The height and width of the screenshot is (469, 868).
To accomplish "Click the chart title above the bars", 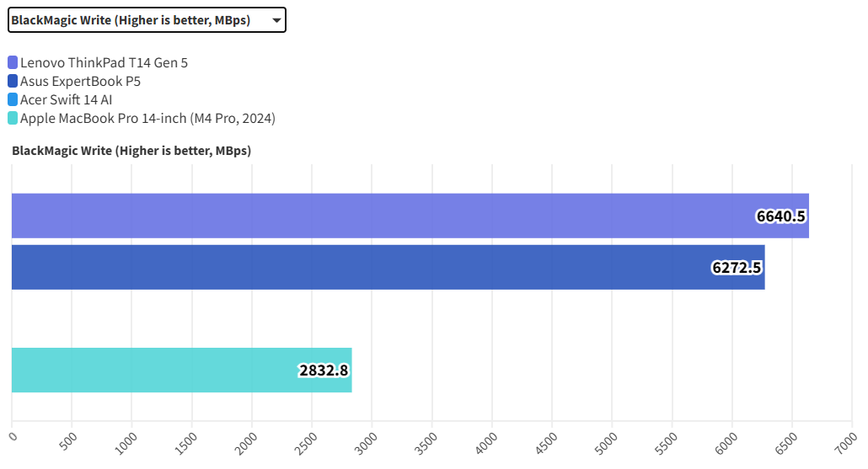I will pos(131,151).
